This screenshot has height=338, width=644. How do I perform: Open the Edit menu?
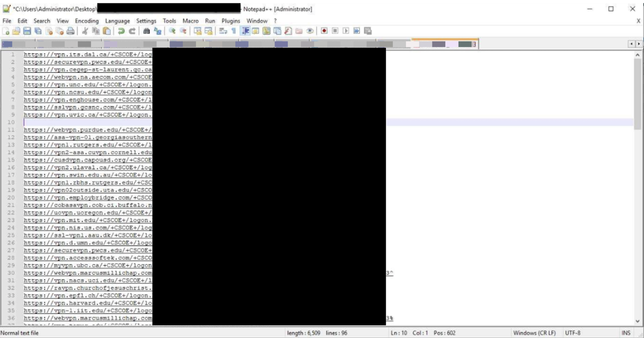(22, 21)
